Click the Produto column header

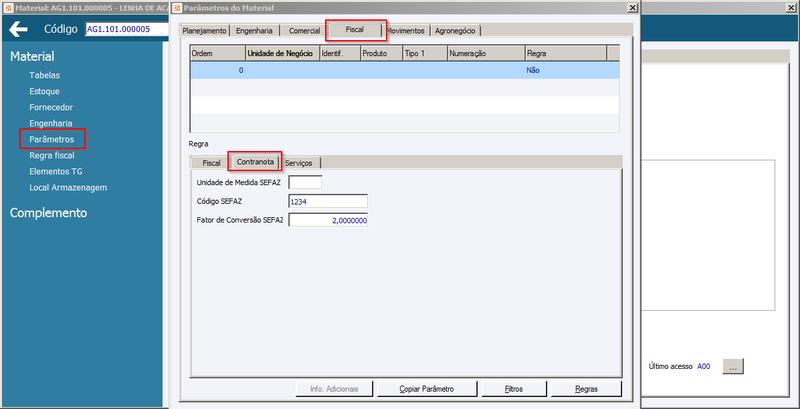pyautogui.click(x=381, y=54)
